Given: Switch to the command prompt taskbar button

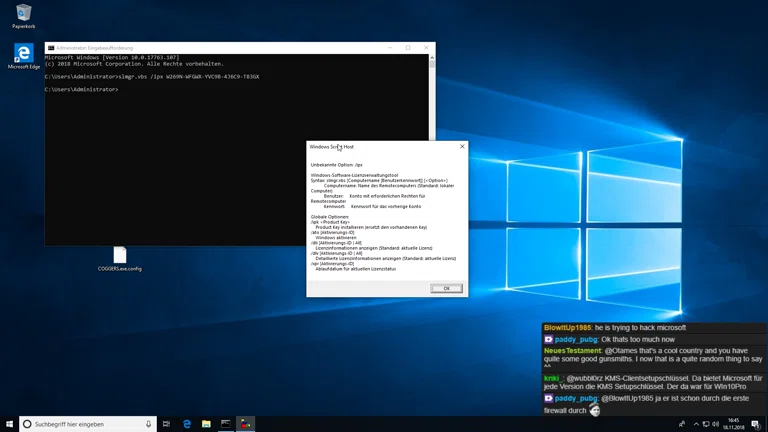Looking at the screenshot, I should tap(226, 424).
